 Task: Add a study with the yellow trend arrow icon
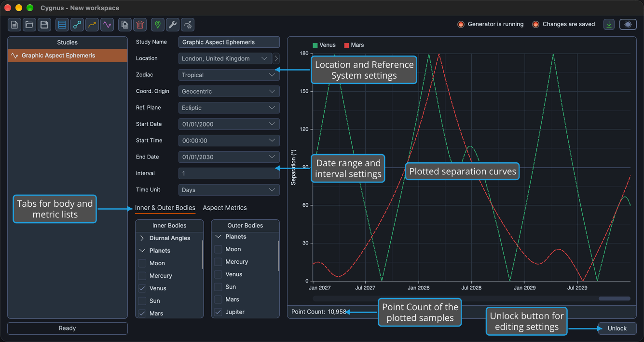(92, 25)
